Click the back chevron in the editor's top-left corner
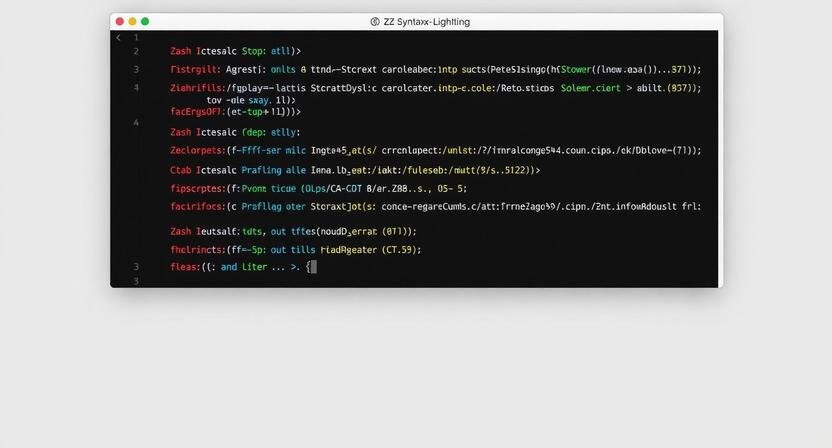 (118, 37)
